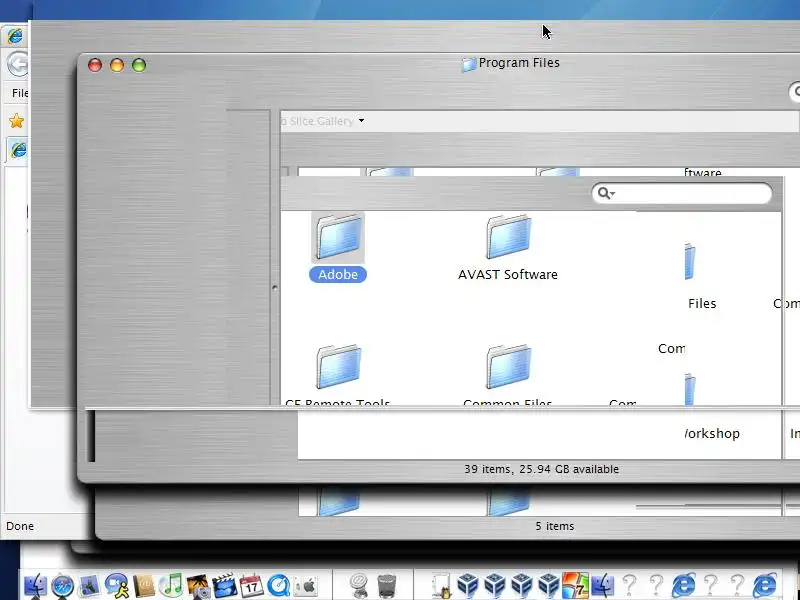
Task: Launch iMovie clapperboard icon
Action: 224,585
